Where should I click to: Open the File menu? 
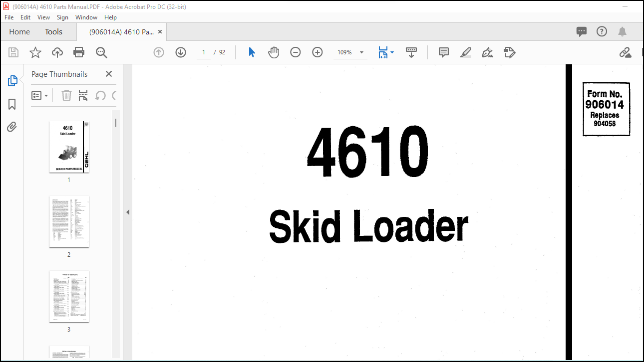coord(9,17)
